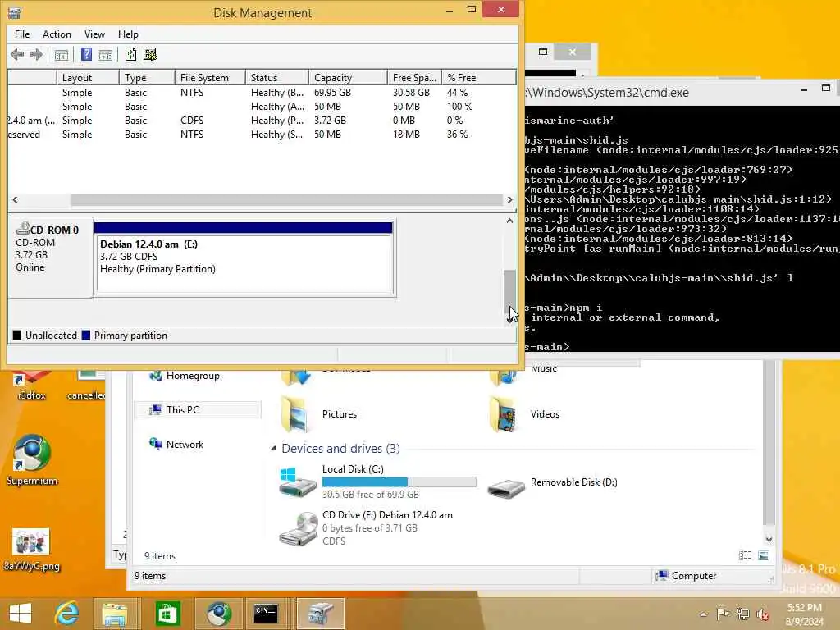Open Supermium browser from taskbar
Screen dimensions: 840x630
(x=218, y=614)
